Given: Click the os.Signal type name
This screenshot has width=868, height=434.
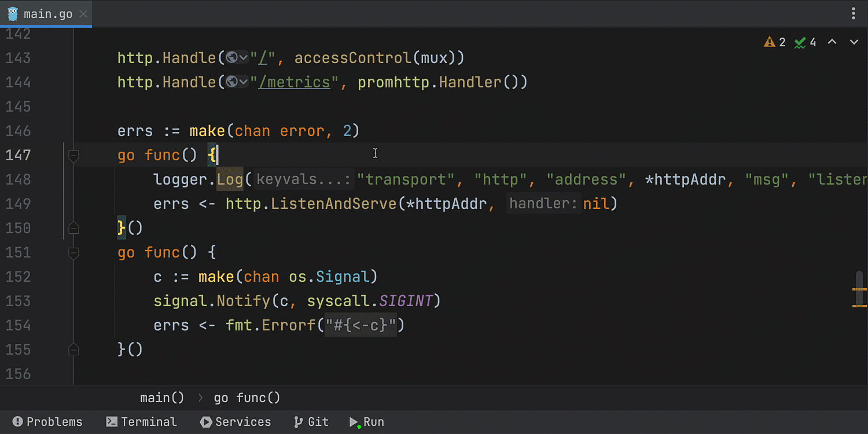Looking at the screenshot, I should click(329, 277).
